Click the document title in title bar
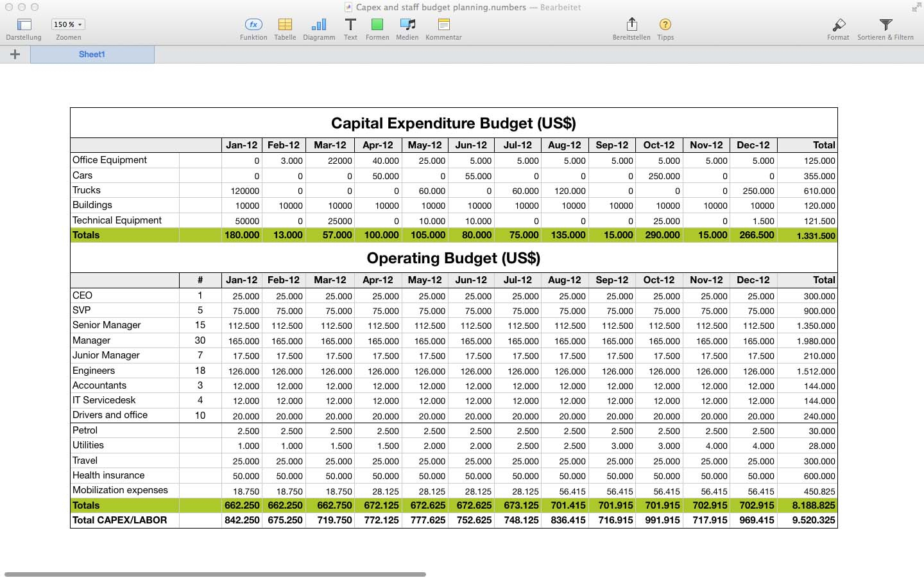 [440, 8]
